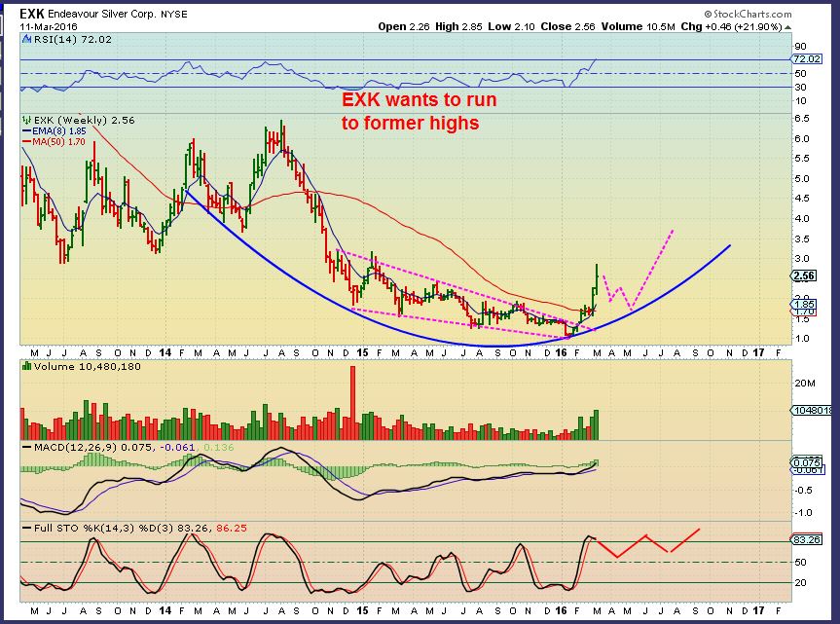
Task: Click the 'Volume 10,480,180' panel label
Action: click(x=87, y=367)
